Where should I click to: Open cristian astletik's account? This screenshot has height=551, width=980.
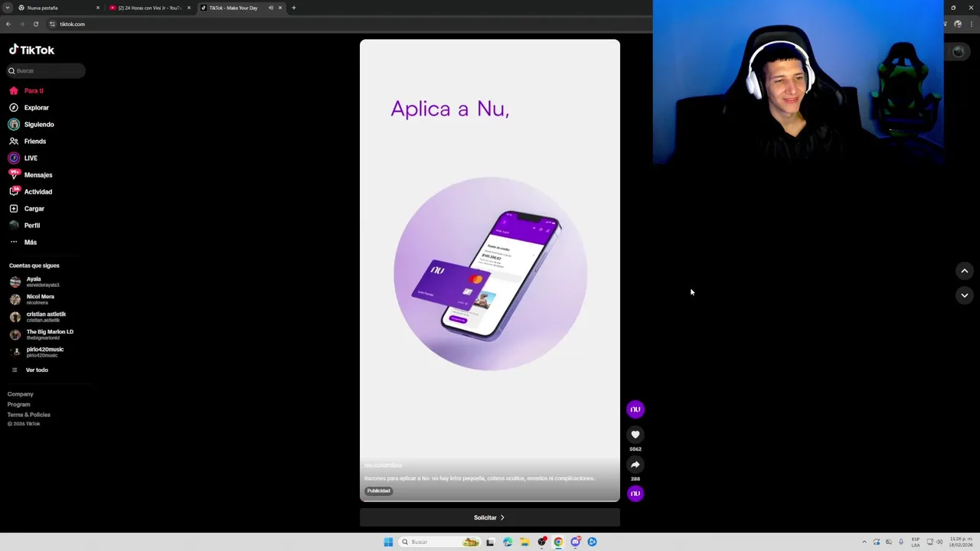click(x=38, y=317)
